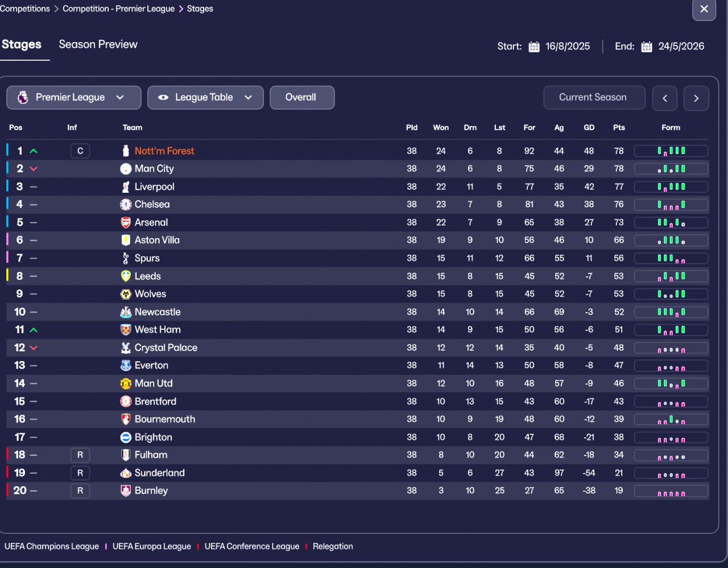This screenshot has width=728, height=568.
Task: Open the Premier League competition dropdown
Action: (74, 97)
